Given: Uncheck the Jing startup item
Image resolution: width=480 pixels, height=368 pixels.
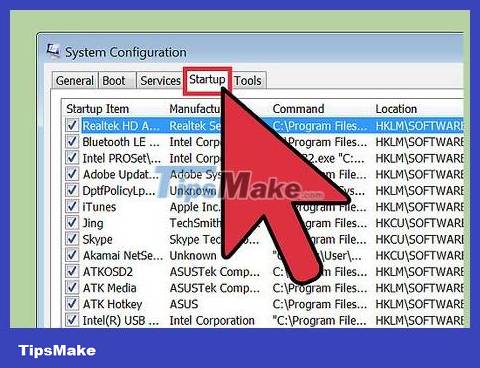Looking at the screenshot, I should coord(72,223).
